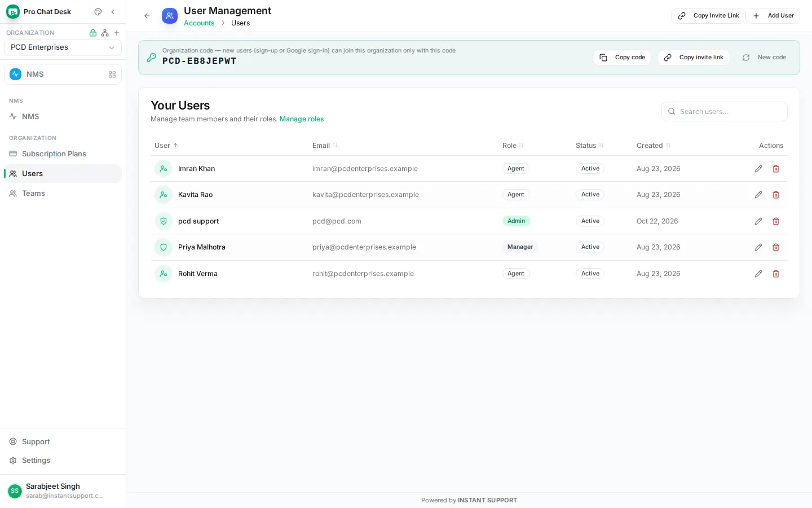Sort the table by Role column
Image resolution: width=812 pixels, height=508 pixels.
[x=513, y=146]
